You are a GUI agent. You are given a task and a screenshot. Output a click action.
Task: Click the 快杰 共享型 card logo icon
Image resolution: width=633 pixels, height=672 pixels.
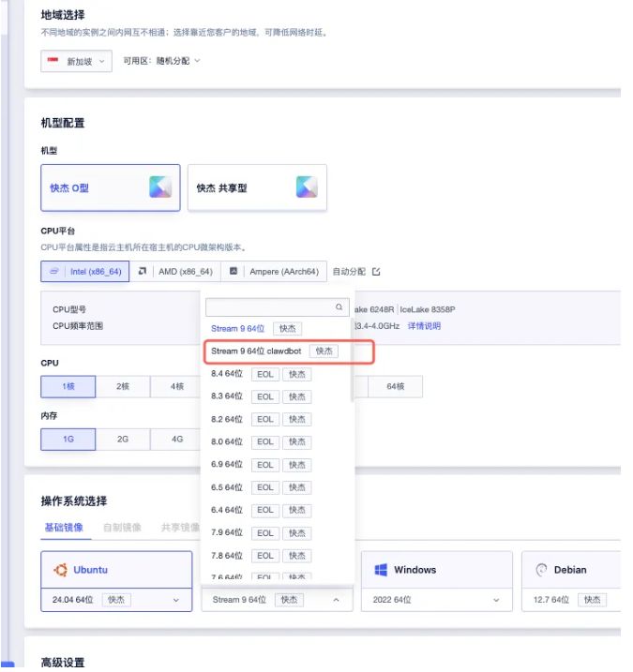(x=307, y=187)
